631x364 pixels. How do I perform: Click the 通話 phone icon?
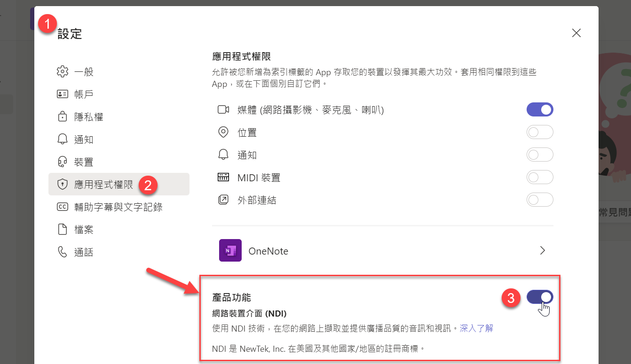63,252
